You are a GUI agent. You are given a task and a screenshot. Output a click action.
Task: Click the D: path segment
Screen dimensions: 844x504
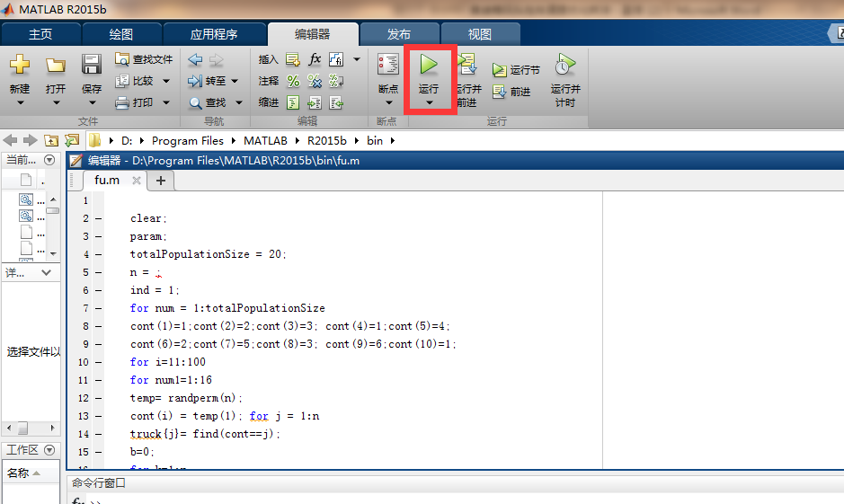[127, 141]
